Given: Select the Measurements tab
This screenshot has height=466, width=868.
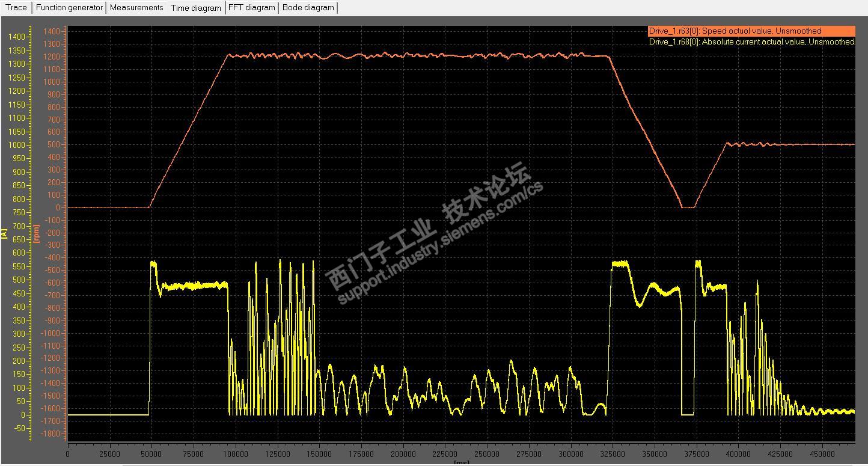Looking at the screenshot, I should [x=136, y=8].
